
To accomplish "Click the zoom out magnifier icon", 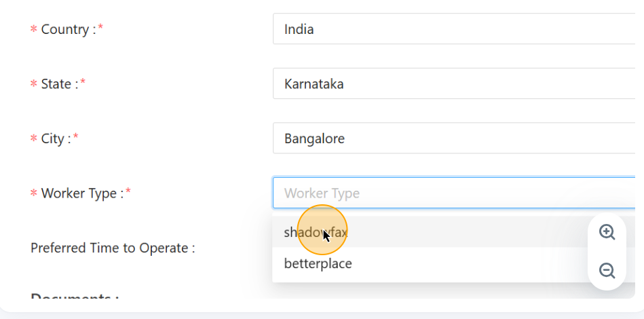I will (x=607, y=271).
